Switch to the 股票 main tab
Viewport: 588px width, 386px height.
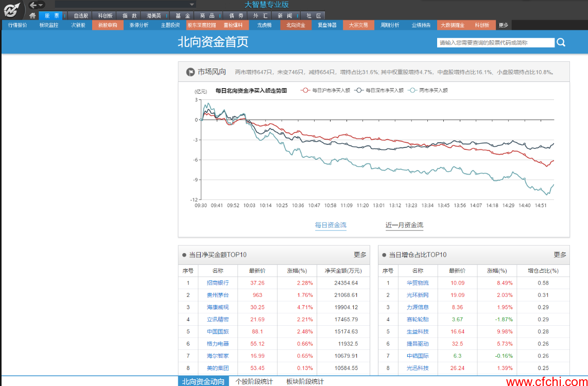pos(52,16)
